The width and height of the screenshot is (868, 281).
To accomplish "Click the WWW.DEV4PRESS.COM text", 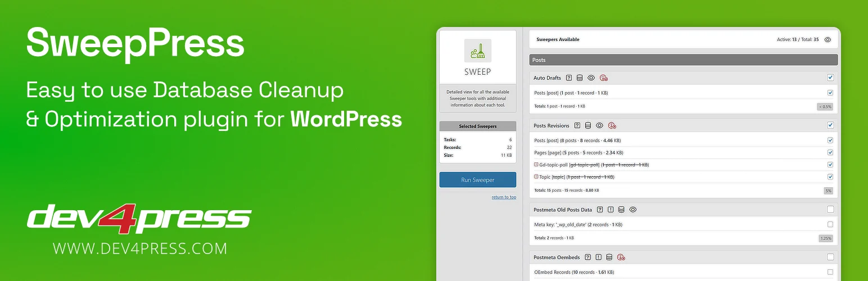I will point(140,248).
